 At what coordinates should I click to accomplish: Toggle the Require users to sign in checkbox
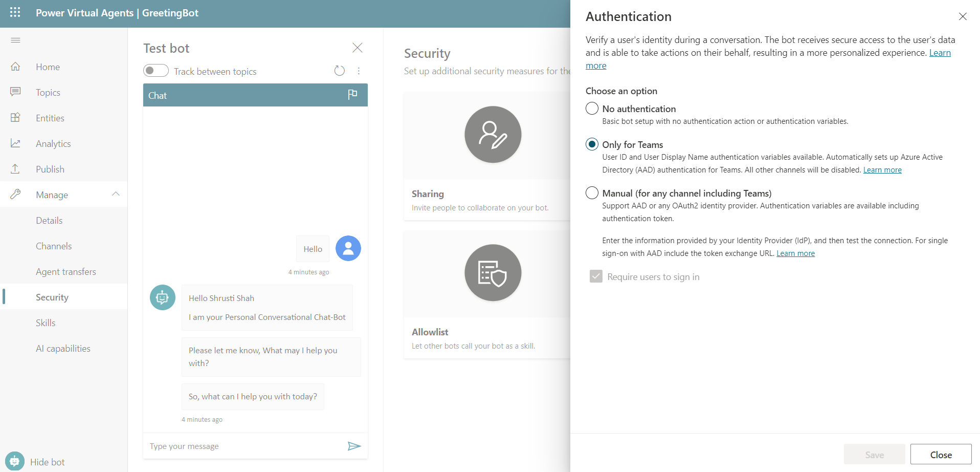tap(596, 276)
